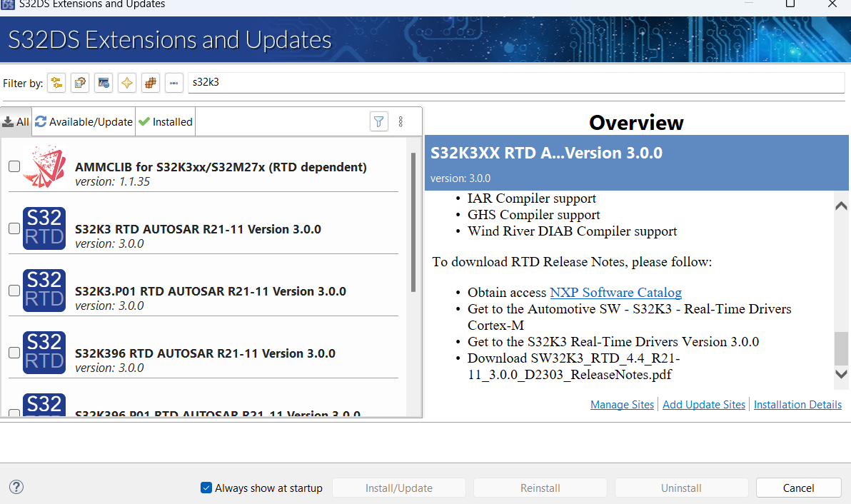Open the Manage Sites link
Screen dimensions: 851x504
tap(622, 405)
